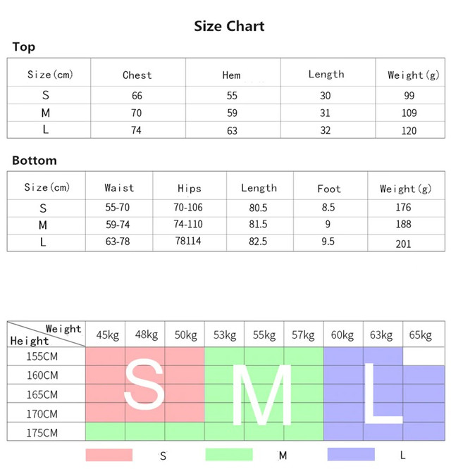Click the 45kg weight column header
Image resolution: width=451 pixels, height=476 pixels.
(x=106, y=335)
